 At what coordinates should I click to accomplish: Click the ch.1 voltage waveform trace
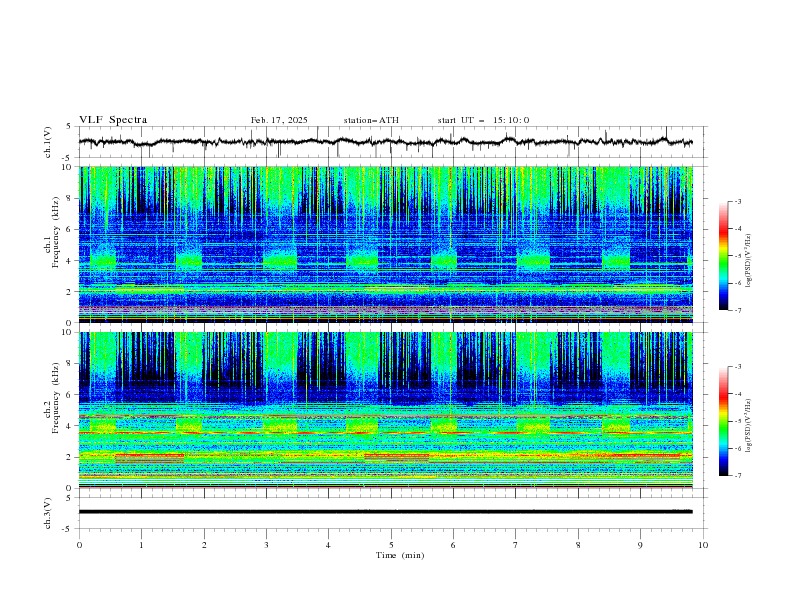tap(385, 142)
